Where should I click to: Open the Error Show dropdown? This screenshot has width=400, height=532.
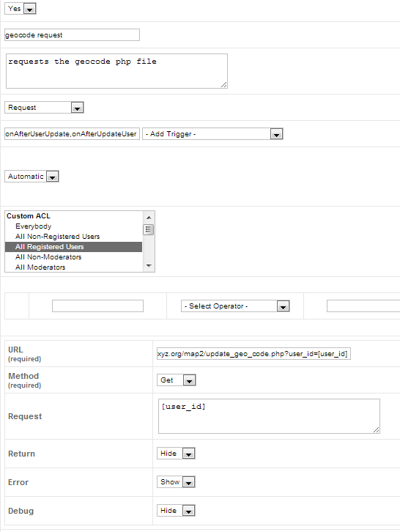(176, 481)
